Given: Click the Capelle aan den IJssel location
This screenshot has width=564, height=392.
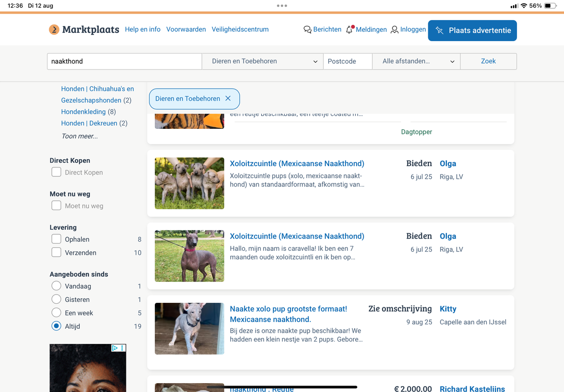Looking at the screenshot, I should pos(473,322).
